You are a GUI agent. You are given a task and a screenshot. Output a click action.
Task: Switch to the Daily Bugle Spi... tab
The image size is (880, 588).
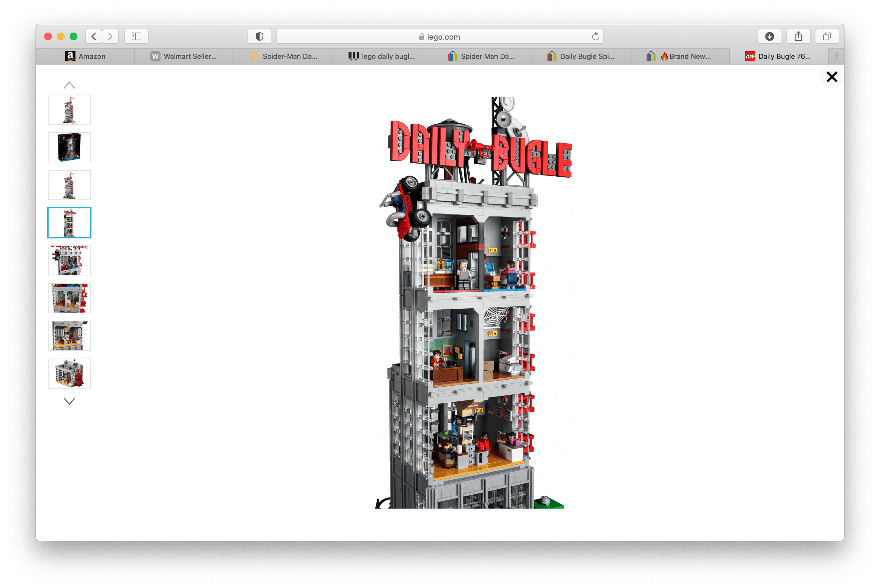580,56
